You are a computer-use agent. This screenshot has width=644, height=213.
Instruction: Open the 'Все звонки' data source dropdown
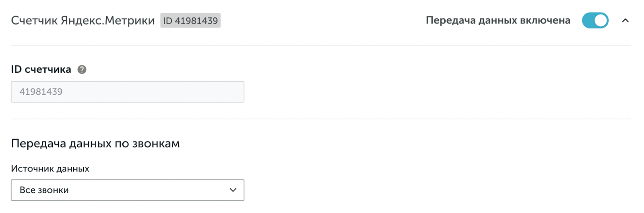pos(127,190)
